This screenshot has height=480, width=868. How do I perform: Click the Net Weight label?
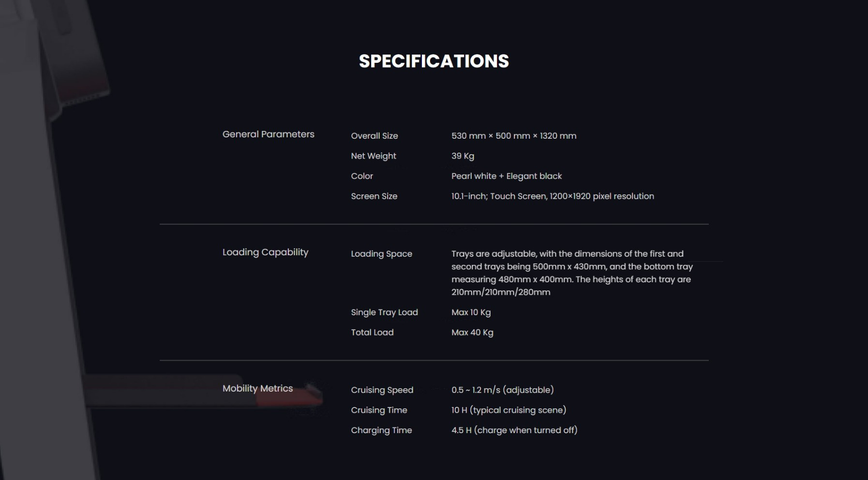point(374,156)
